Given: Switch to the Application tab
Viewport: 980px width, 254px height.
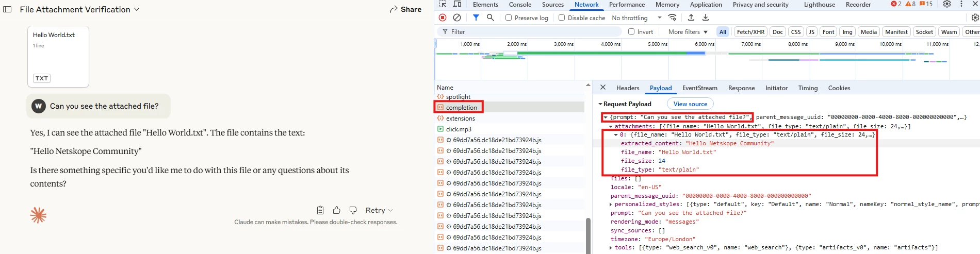Looking at the screenshot, I should point(706,5).
